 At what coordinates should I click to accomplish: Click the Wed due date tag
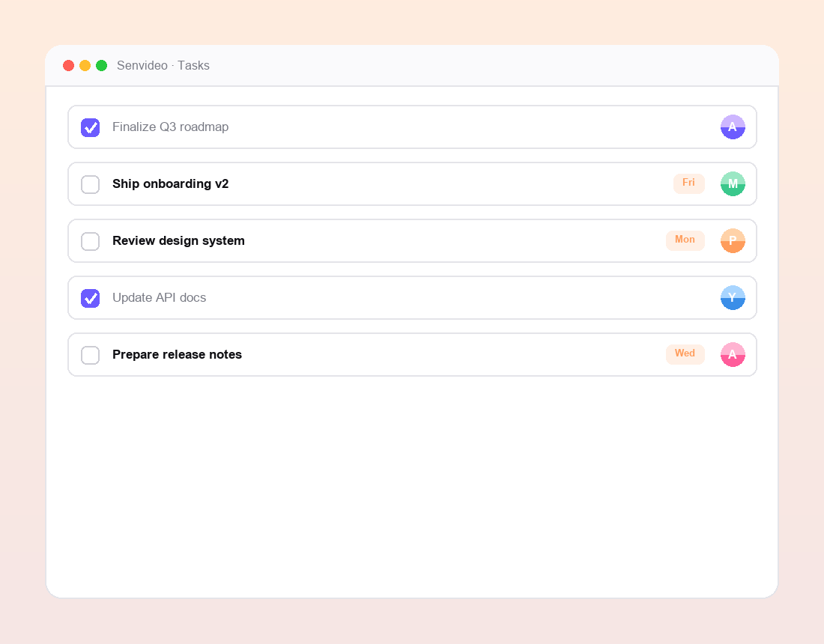pos(685,354)
